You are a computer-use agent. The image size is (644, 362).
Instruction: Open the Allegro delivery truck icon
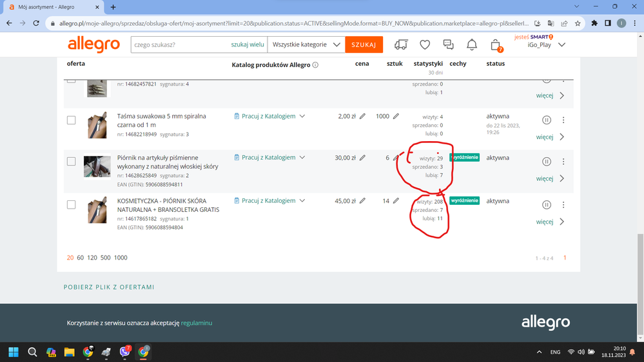[401, 44]
